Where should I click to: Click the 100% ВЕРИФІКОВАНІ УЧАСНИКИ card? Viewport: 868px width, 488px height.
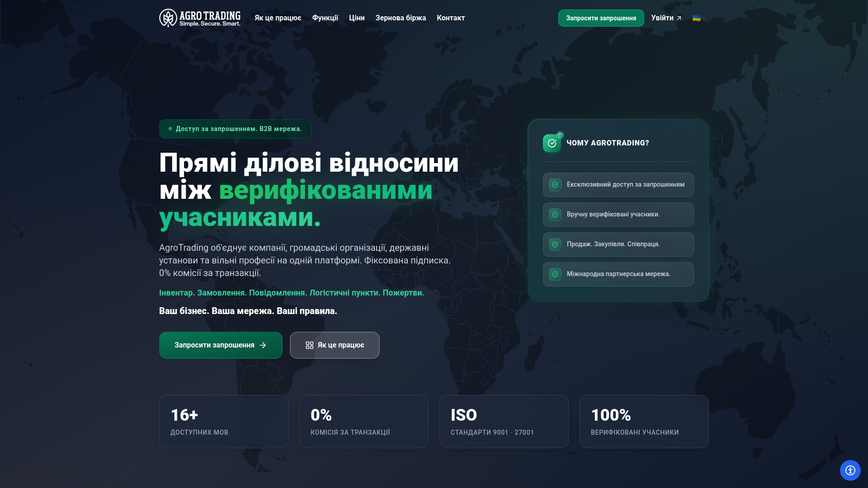[644, 422]
